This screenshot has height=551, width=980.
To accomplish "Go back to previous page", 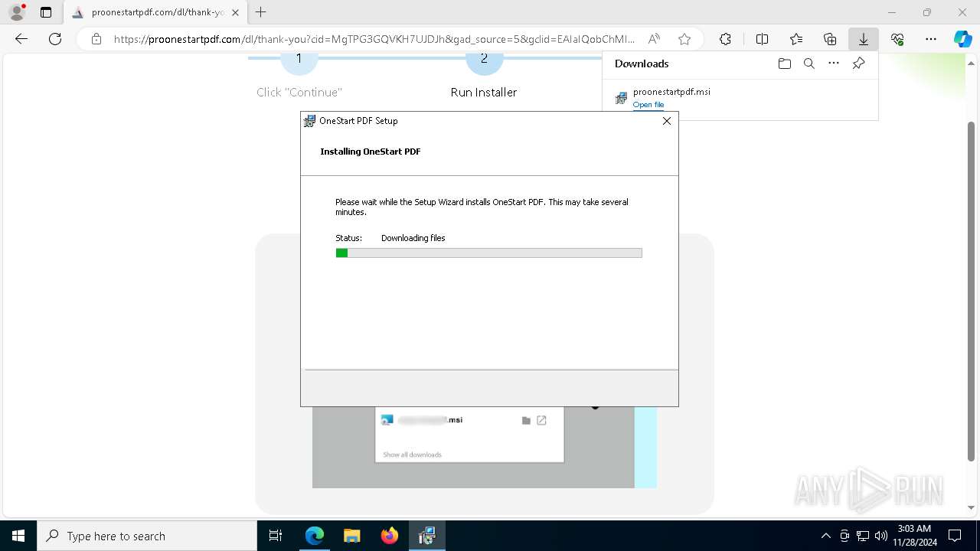I will [21, 39].
